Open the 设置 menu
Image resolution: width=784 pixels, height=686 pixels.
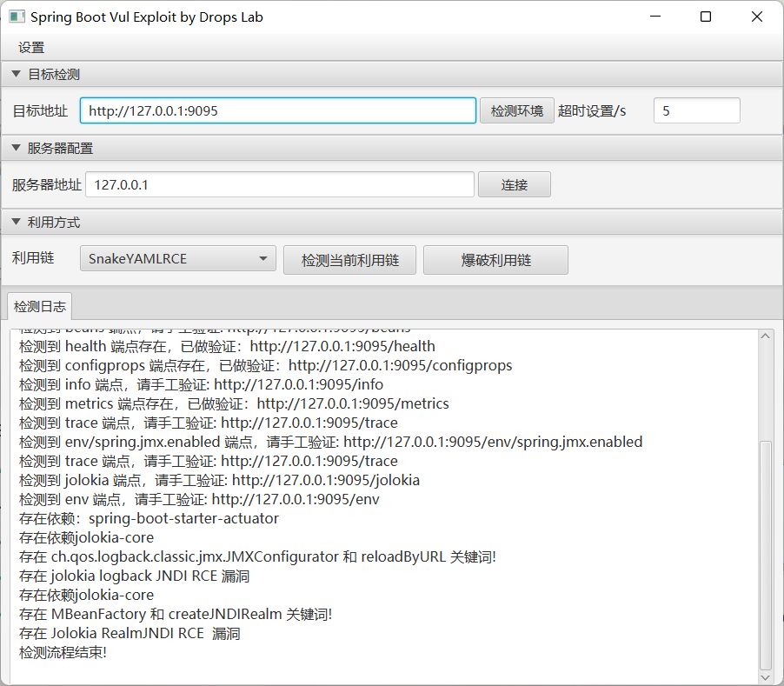pyautogui.click(x=31, y=48)
